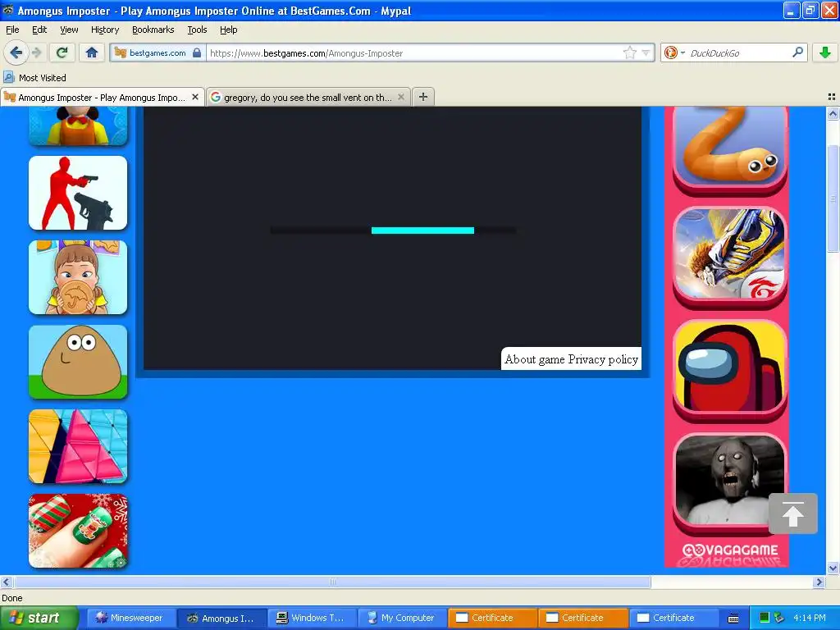Bookmark this page with the star icon
The image size is (840, 630).
pos(629,52)
